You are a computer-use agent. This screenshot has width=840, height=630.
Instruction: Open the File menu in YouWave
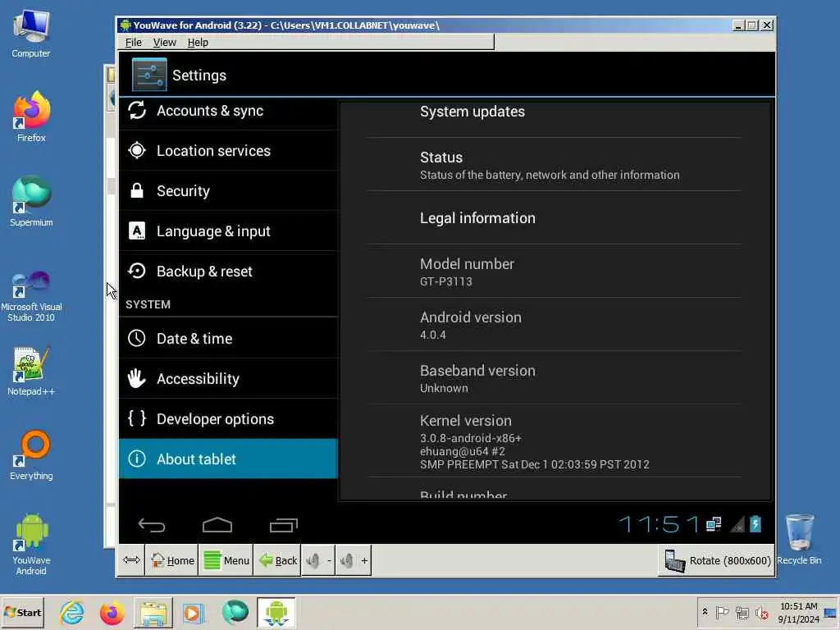[134, 43]
